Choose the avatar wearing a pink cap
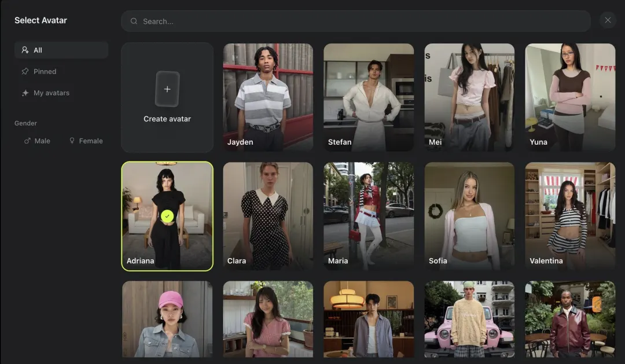Viewport: 625px width, 364px height. (167, 319)
